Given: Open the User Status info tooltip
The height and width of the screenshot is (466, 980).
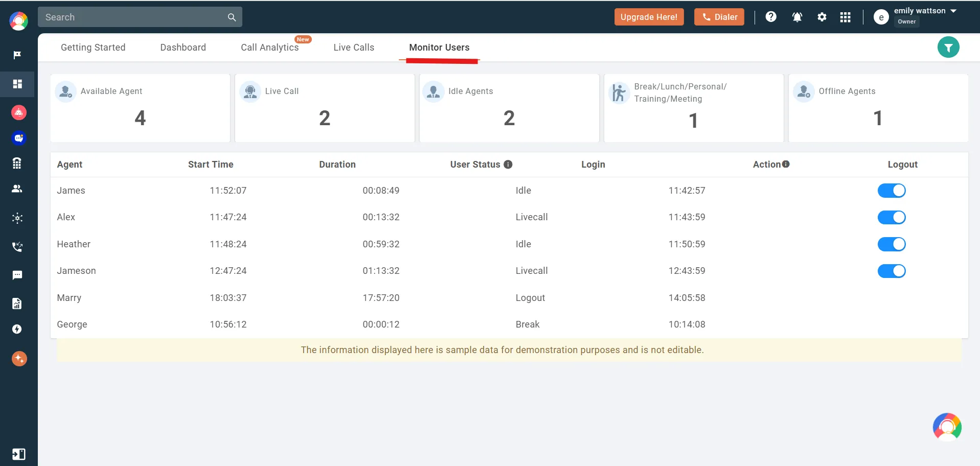Looking at the screenshot, I should [x=508, y=165].
